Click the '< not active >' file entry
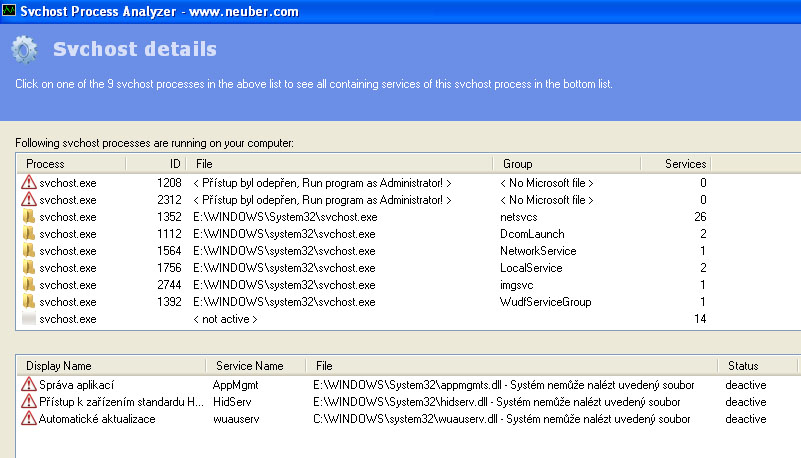Viewport: 801px width, 458px height. pyautogui.click(x=225, y=319)
